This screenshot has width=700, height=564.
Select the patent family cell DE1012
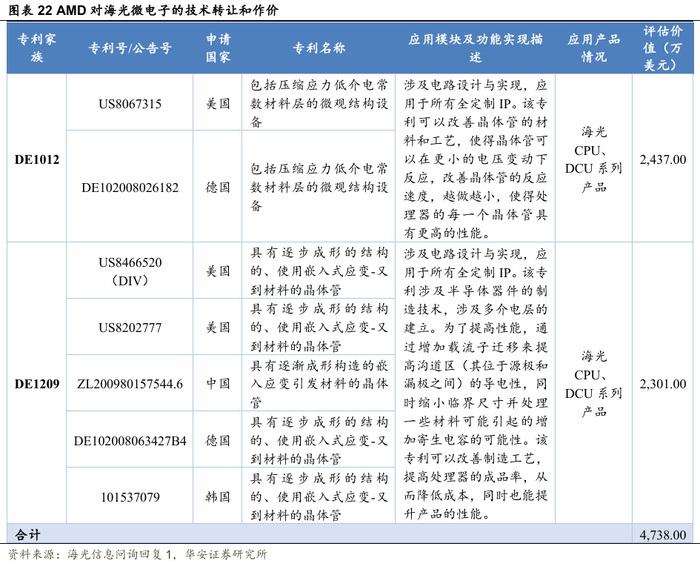(x=37, y=159)
